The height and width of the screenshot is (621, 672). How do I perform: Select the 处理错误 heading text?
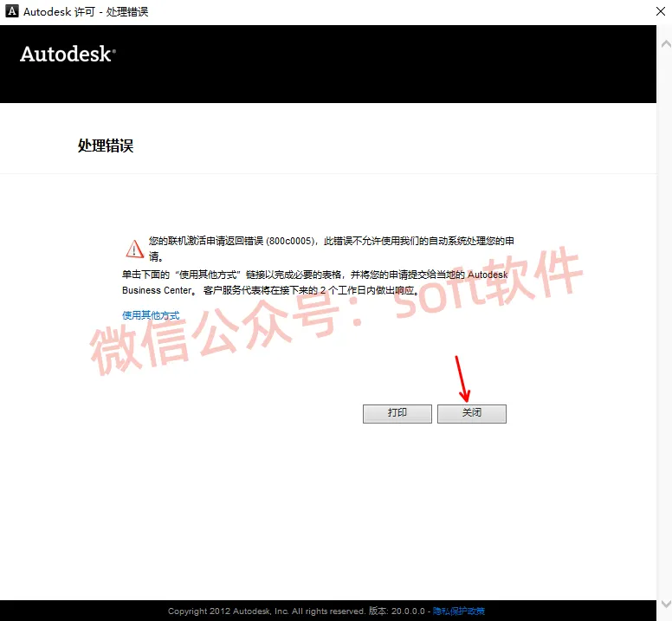coord(106,146)
